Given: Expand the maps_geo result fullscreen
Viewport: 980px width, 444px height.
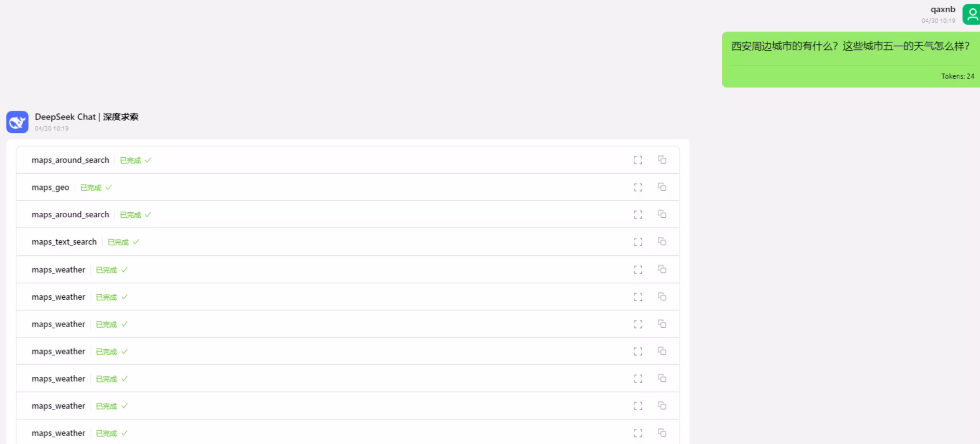Looking at the screenshot, I should pyautogui.click(x=638, y=187).
